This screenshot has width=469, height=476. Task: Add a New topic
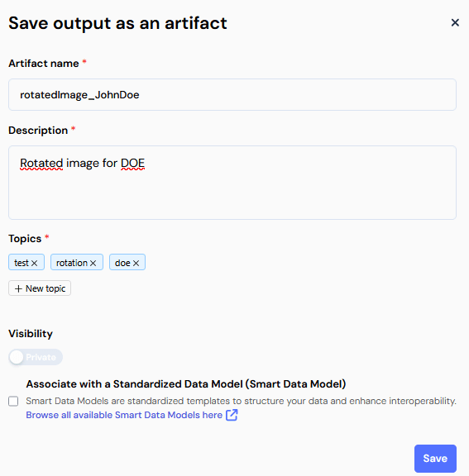click(x=40, y=288)
